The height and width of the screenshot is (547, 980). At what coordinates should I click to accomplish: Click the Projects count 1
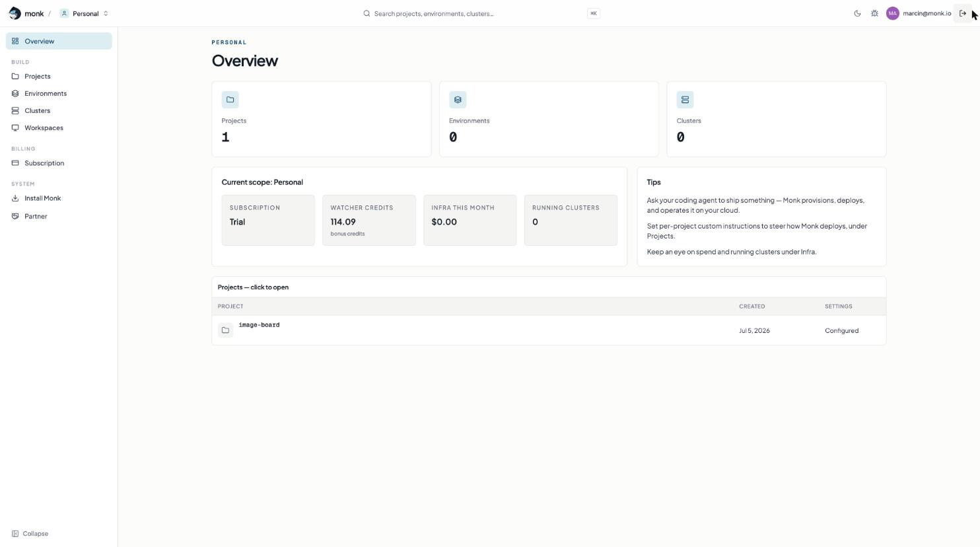pyautogui.click(x=225, y=137)
